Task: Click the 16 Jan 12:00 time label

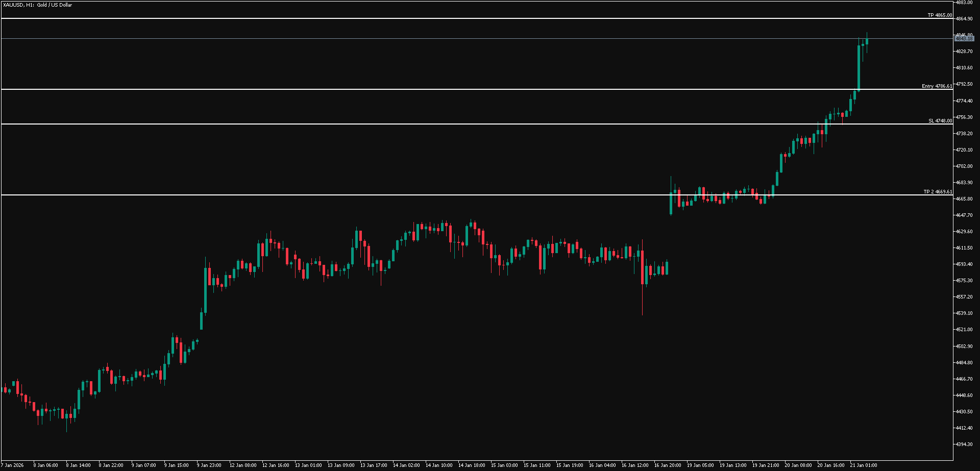Action: point(635,465)
